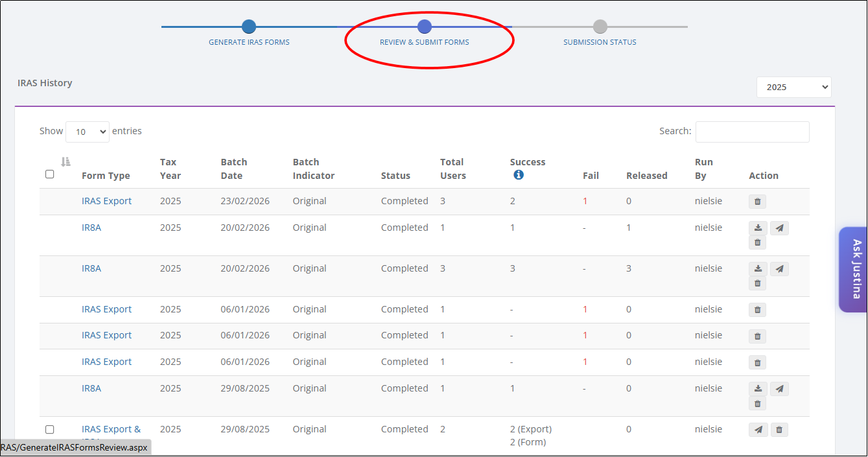This screenshot has height=457, width=868.
Task: Tick the checkbox for IRAS Export & row
Action: tap(50, 430)
